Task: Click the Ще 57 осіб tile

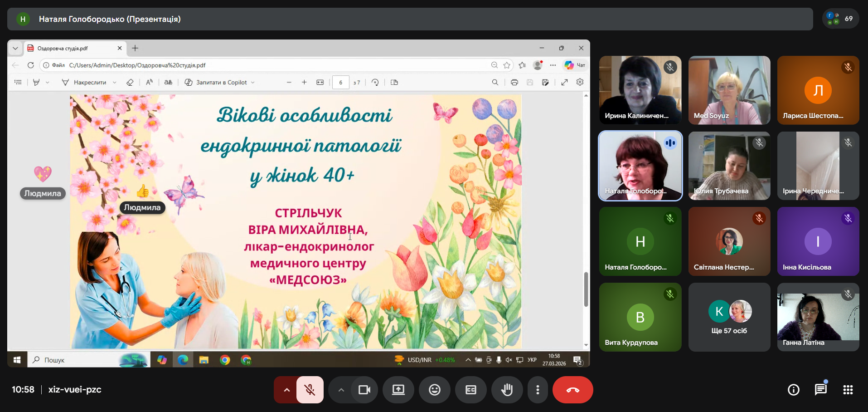Action: click(x=729, y=317)
